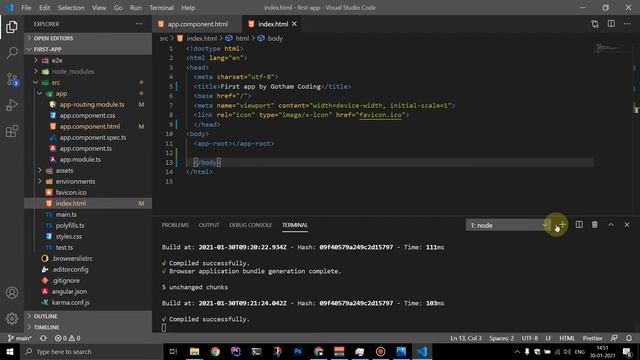This screenshot has height=360, width=640.
Task: Open the Search view in activity bar
Action: (x=12, y=53)
